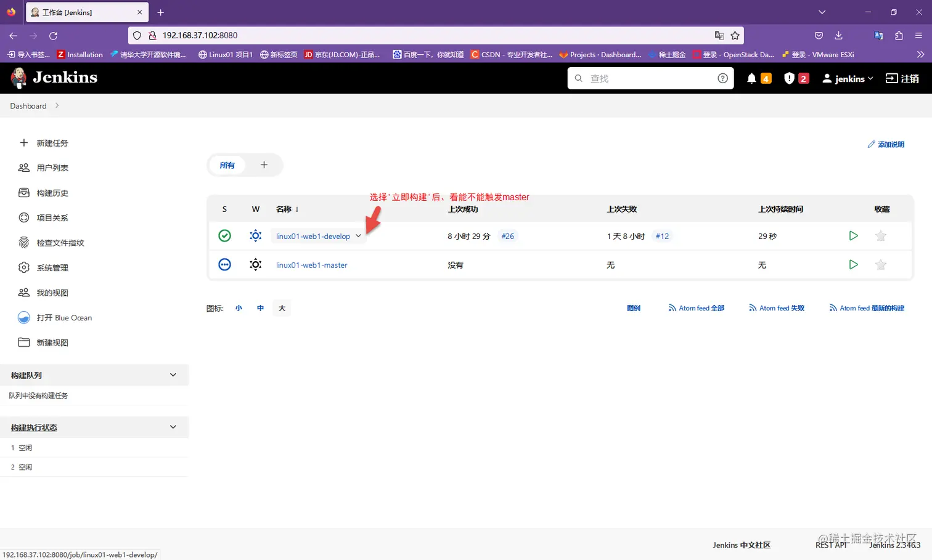Click the 注销 logout button

coord(902,78)
